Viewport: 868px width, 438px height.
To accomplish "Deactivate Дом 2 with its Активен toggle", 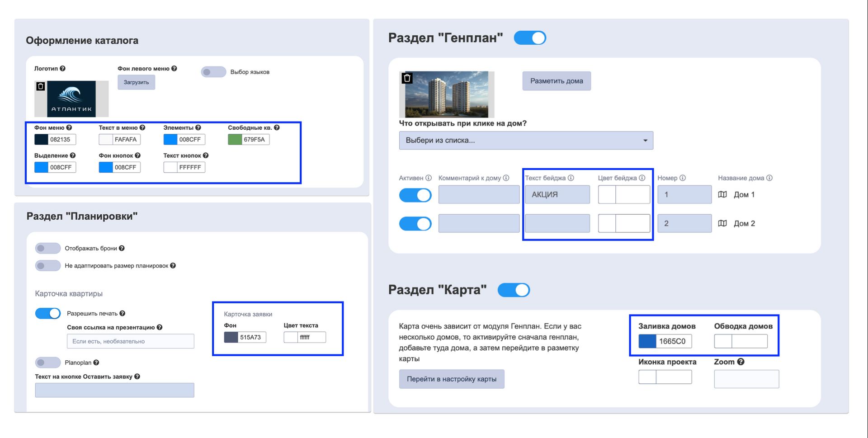I will coord(415,224).
